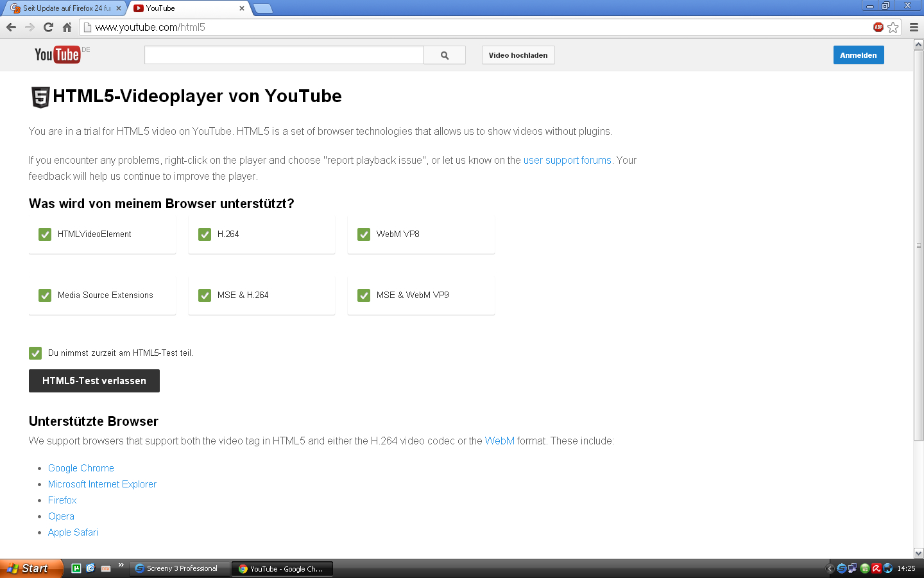Click the system clock 14:25

click(906, 568)
